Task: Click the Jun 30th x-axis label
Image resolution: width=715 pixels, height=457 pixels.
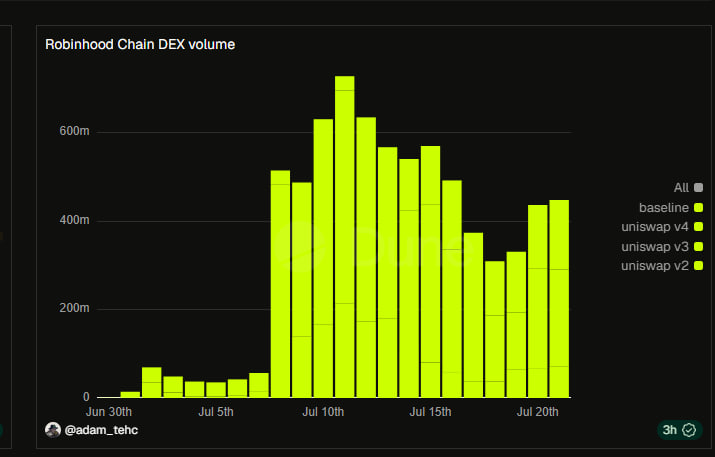Action: coord(109,412)
